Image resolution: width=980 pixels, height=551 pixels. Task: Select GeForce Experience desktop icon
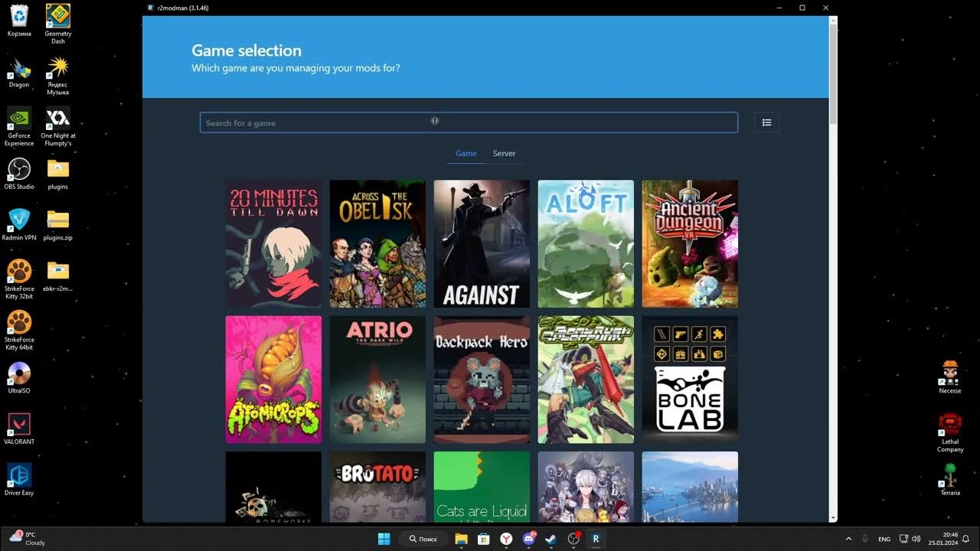[x=19, y=126]
